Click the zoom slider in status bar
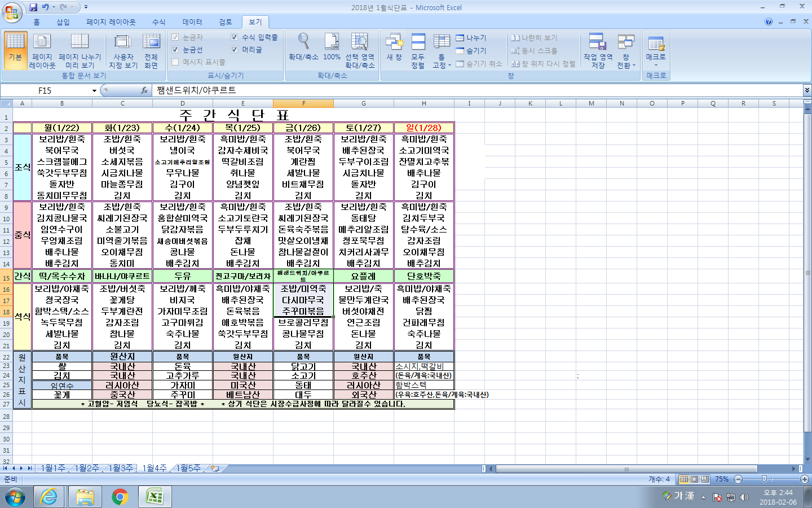812x508 pixels. coord(764,479)
